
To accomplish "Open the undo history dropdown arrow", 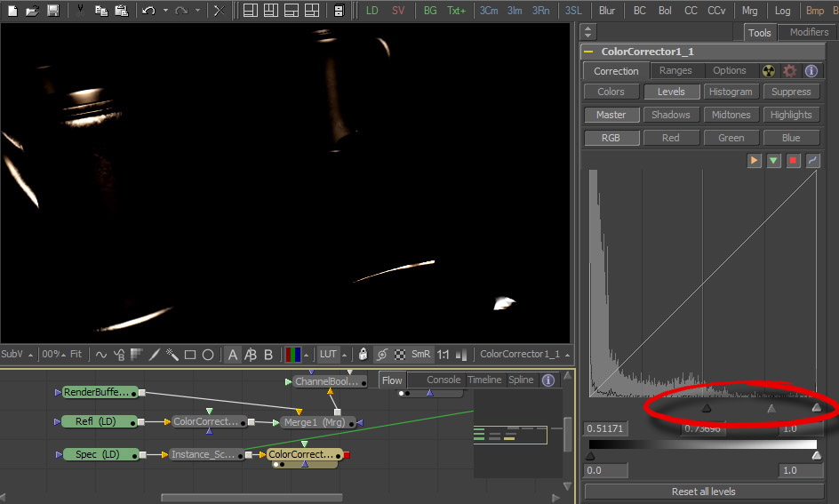I will [165, 11].
